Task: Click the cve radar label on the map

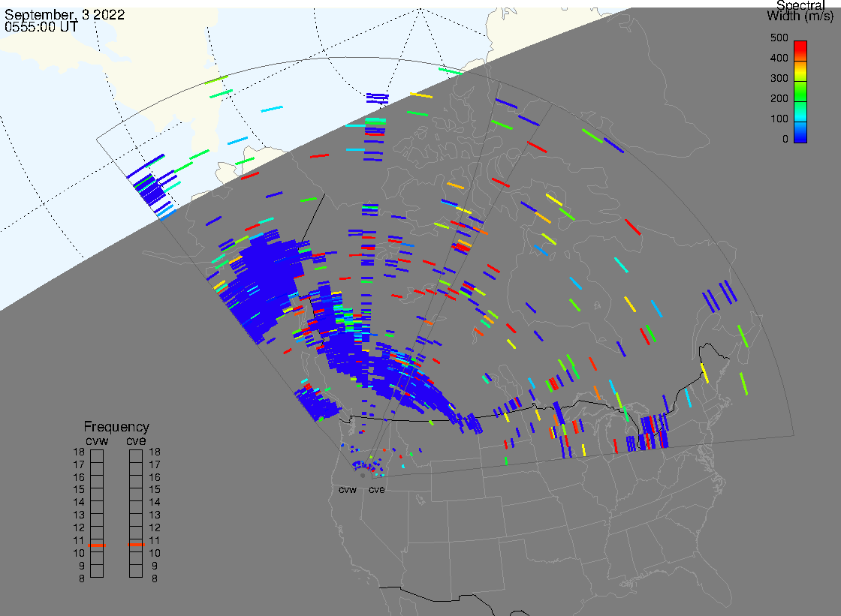Action: [376, 489]
